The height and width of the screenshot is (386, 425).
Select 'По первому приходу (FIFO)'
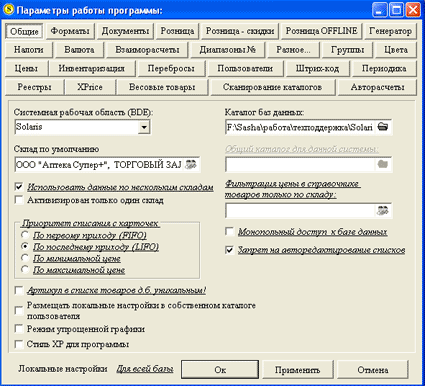[25, 235]
